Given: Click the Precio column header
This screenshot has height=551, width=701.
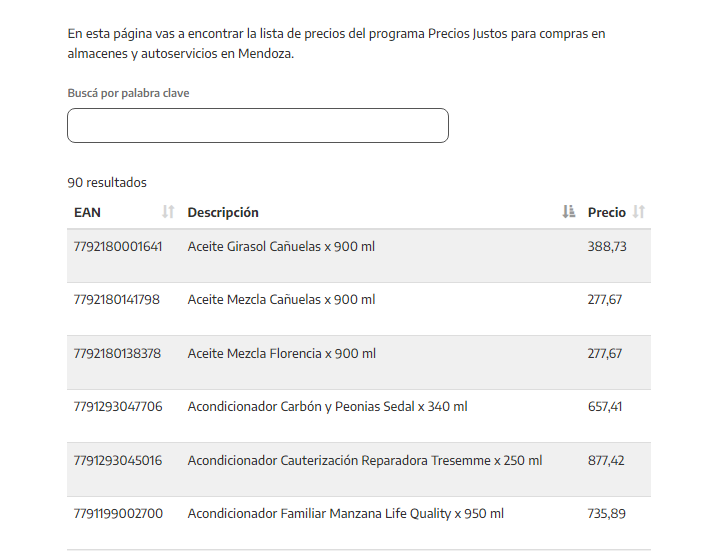Looking at the screenshot, I should [606, 212].
